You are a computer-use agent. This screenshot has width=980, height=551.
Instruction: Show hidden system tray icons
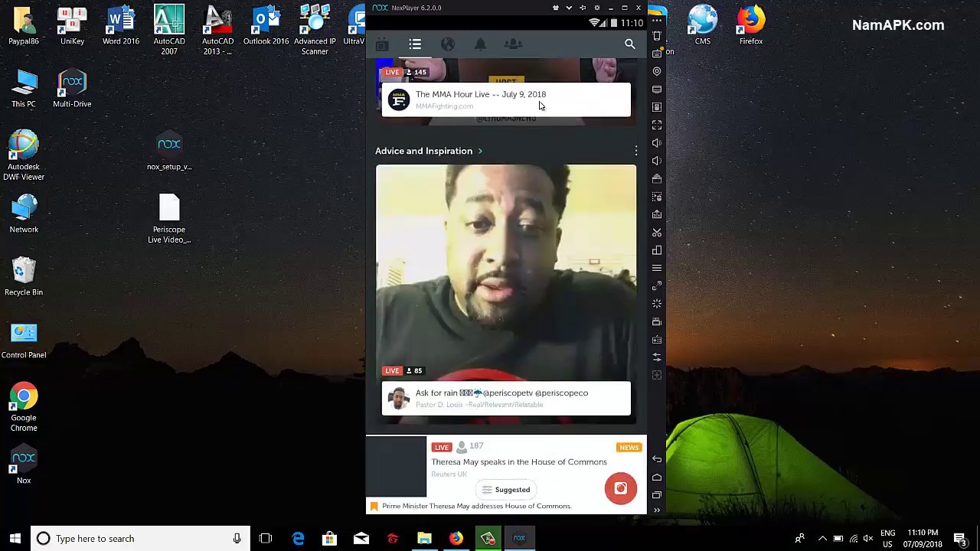(822, 539)
